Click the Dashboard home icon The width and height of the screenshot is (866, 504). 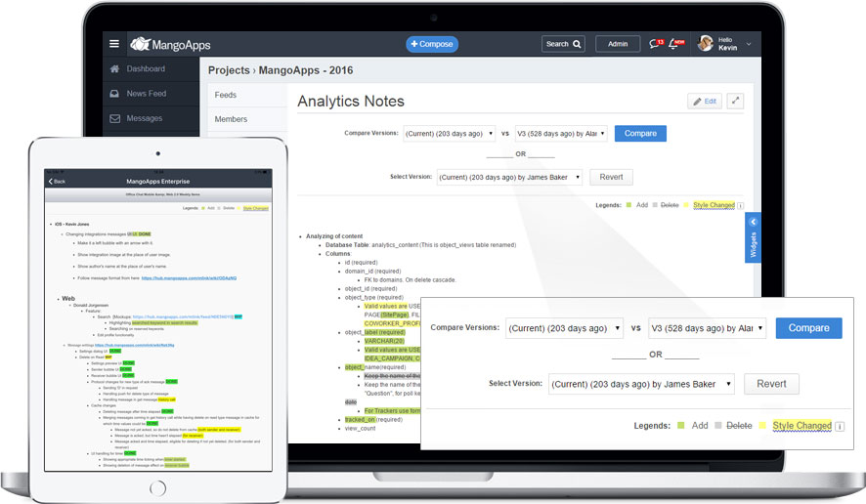(x=114, y=69)
